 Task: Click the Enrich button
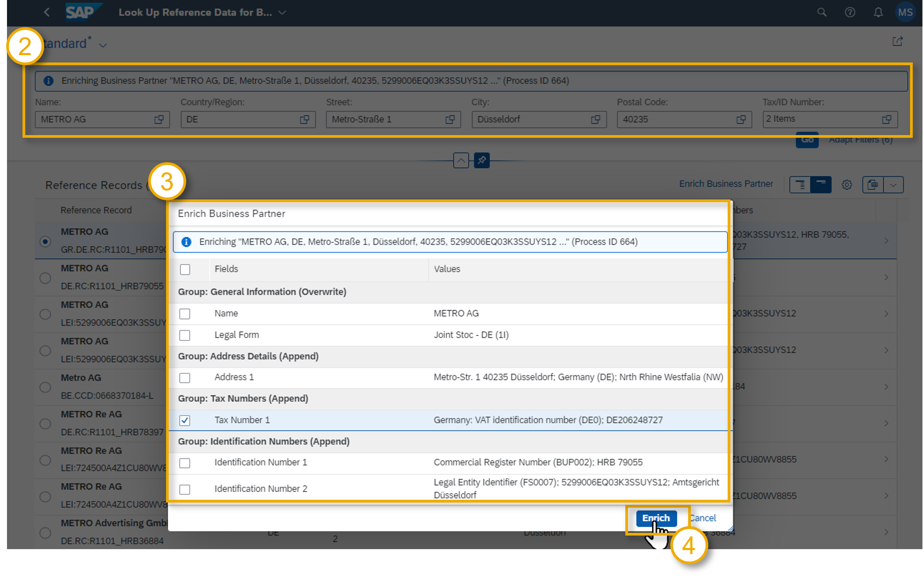click(656, 518)
